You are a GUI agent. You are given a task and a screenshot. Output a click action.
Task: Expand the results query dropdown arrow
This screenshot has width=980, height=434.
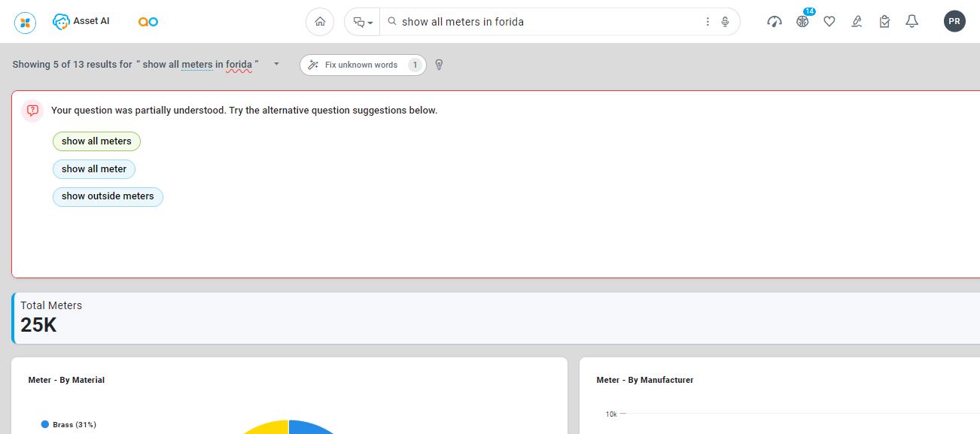tap(276, 64)
